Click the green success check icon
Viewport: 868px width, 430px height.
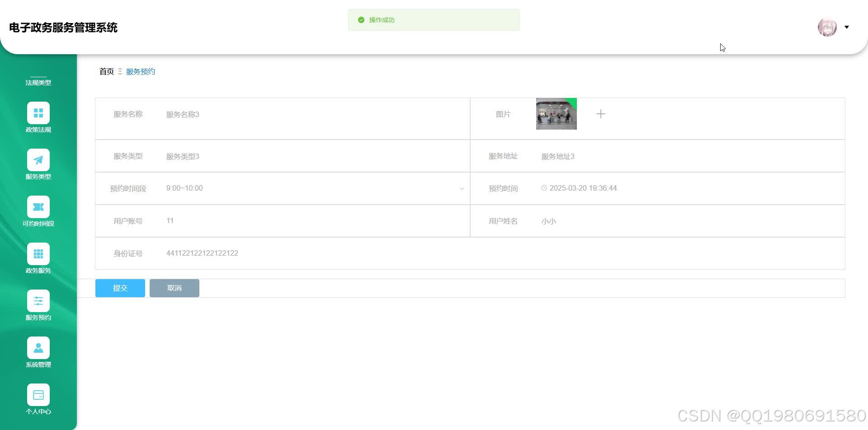click(361, 20)
